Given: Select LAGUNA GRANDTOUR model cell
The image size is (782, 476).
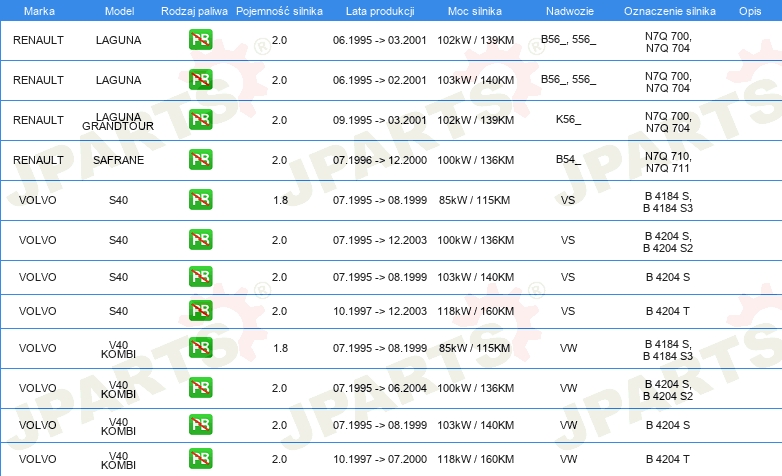Looking at the screenshot, I should tap(118, 121).
